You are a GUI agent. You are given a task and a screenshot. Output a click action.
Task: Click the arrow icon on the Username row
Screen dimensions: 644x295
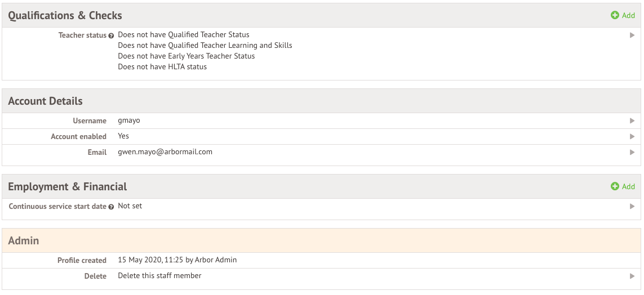pos(632,120)
